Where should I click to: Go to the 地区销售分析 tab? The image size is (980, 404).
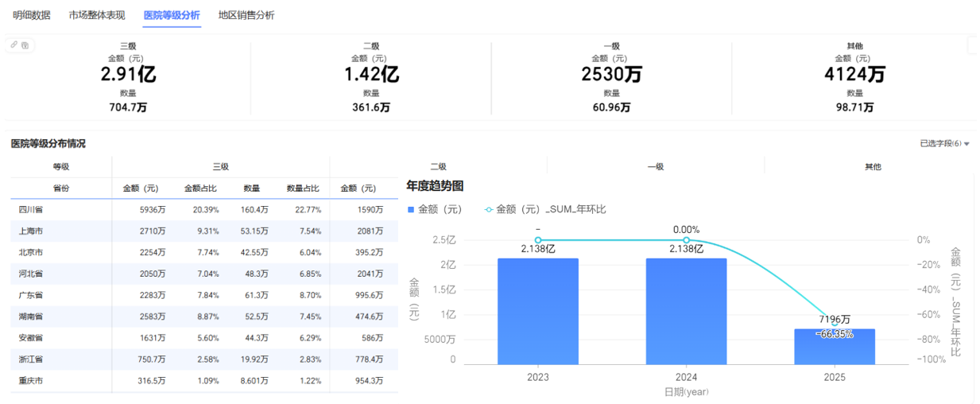tap(246, 15)
